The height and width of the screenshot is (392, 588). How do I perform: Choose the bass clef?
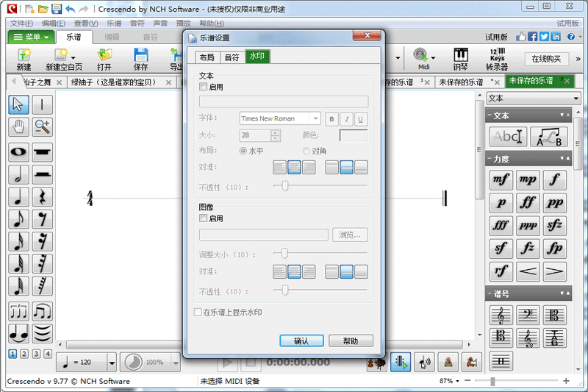(x=528, y=315)
